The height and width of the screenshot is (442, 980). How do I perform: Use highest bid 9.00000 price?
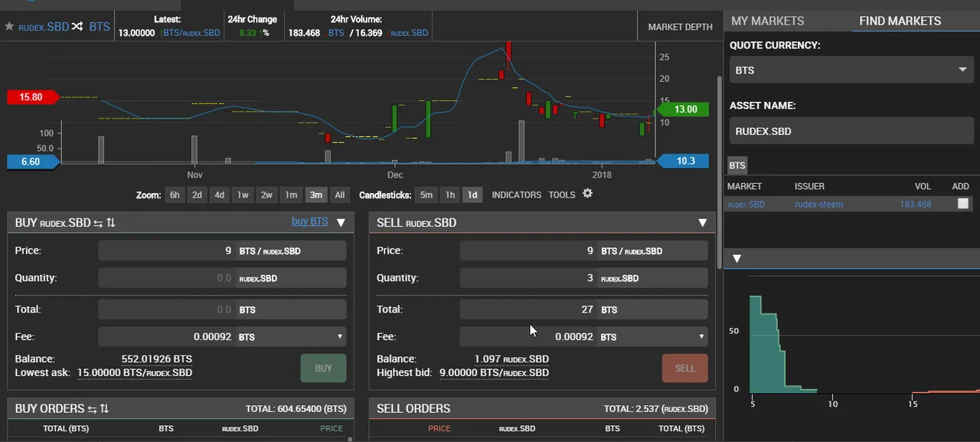494,373
